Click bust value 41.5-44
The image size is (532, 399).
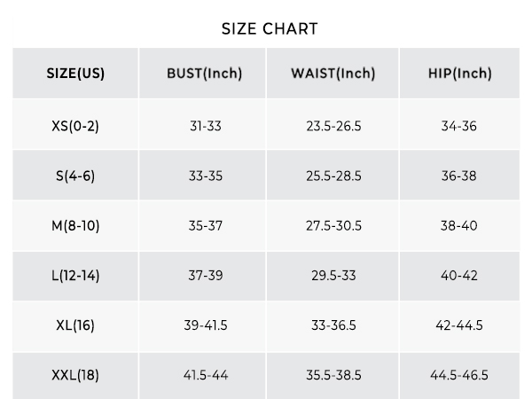pyautogui.click(x=206, y=375)
